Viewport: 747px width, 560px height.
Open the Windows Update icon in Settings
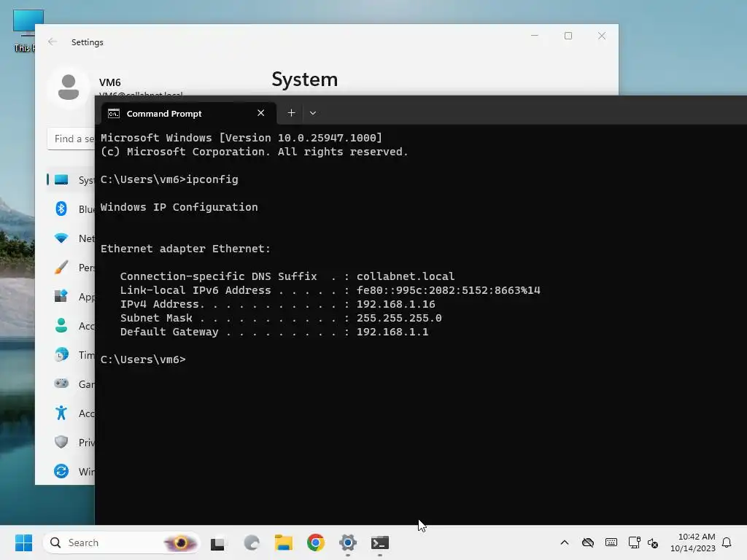(x=61, y=471)
